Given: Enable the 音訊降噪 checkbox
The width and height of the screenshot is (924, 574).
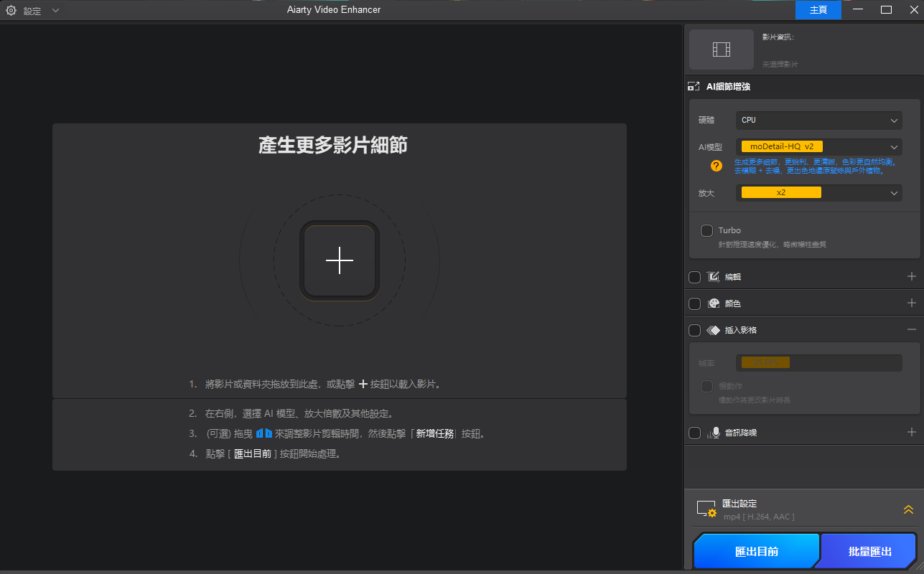Looking at the screenshot, I should [694, 433].
